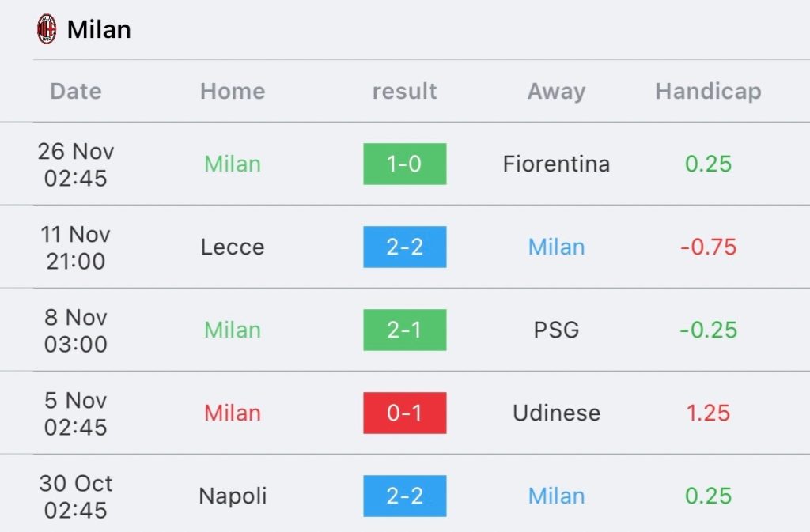Click the -0.75 handicap value
Image resolution: width=810 pixels, height=532 pixels.
708,247
